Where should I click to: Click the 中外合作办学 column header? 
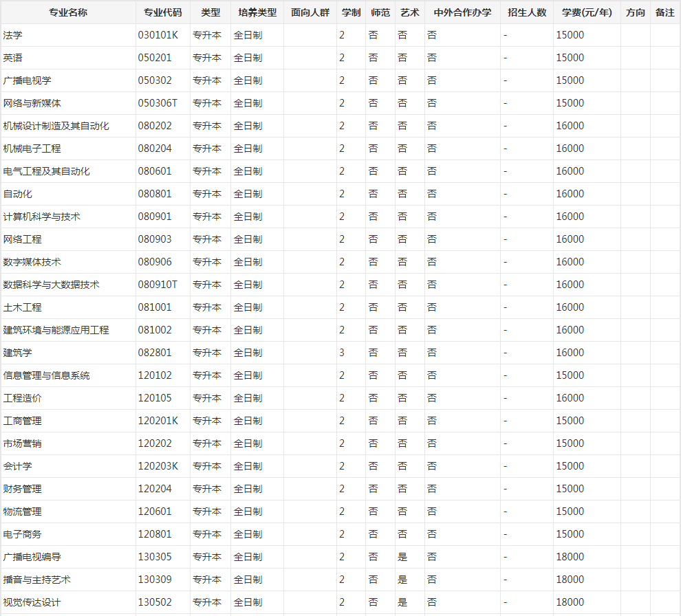[462, 12]
